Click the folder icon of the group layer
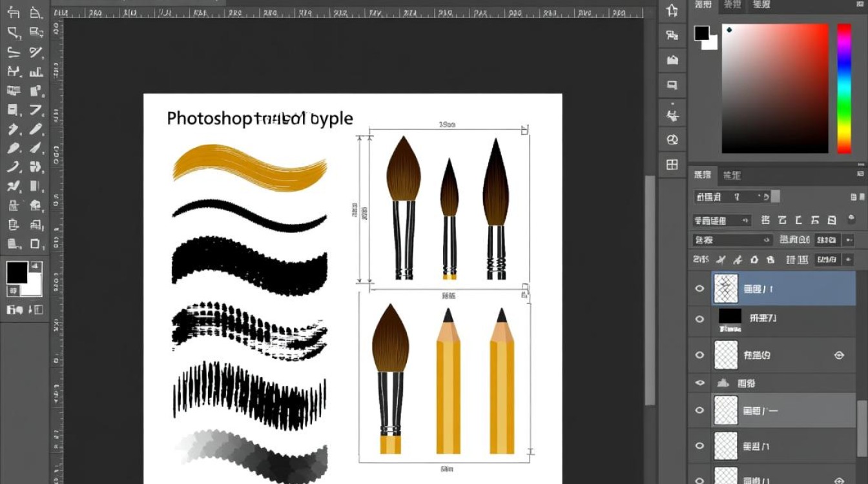Screen dimensions: 868x484 [725, 383]
